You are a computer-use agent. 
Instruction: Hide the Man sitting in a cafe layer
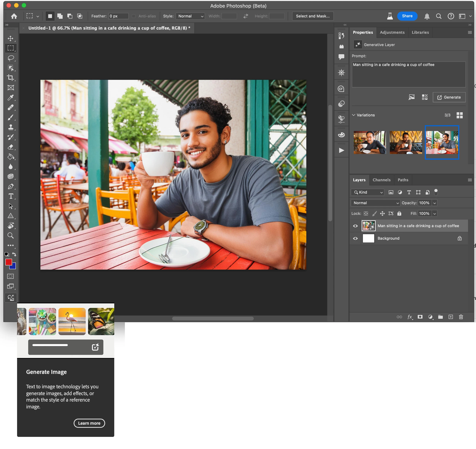click(x=355, y=226)
